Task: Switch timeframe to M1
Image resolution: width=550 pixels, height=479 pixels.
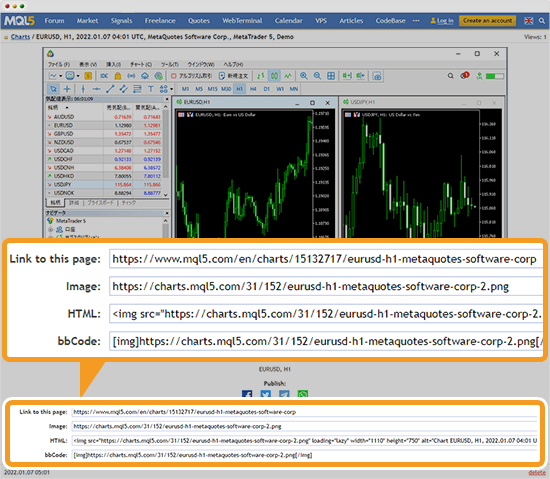Action: point(185,89)
